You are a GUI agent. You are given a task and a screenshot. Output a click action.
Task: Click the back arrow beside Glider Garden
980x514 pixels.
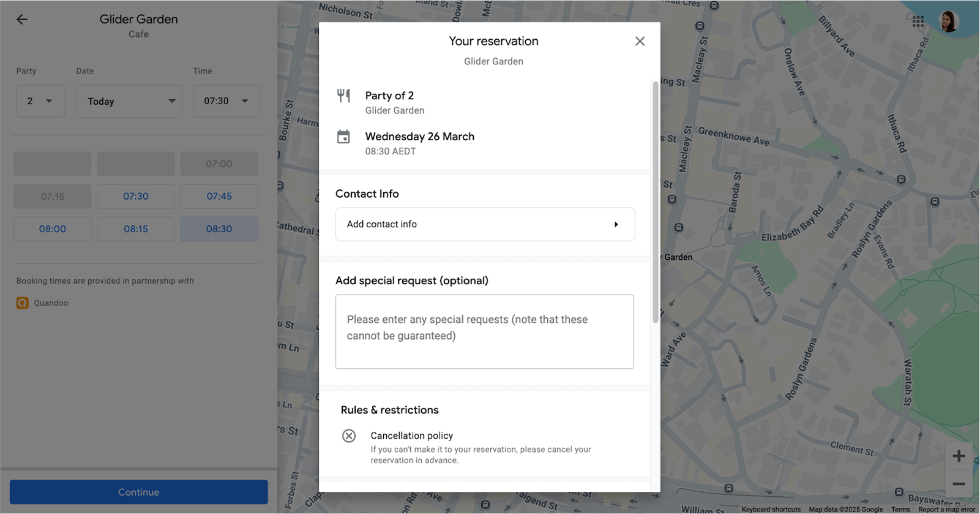22,20
